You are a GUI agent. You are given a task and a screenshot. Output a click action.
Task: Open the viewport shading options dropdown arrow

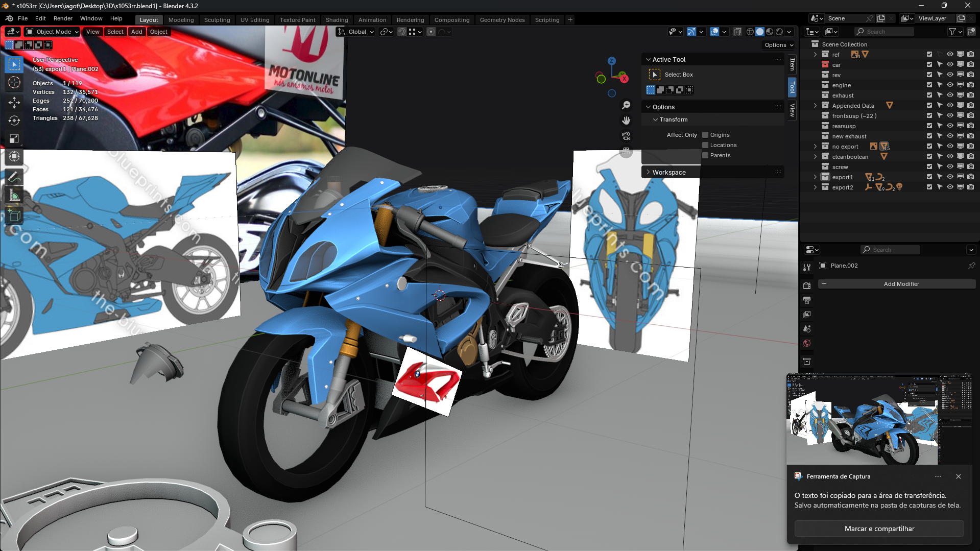789,32
